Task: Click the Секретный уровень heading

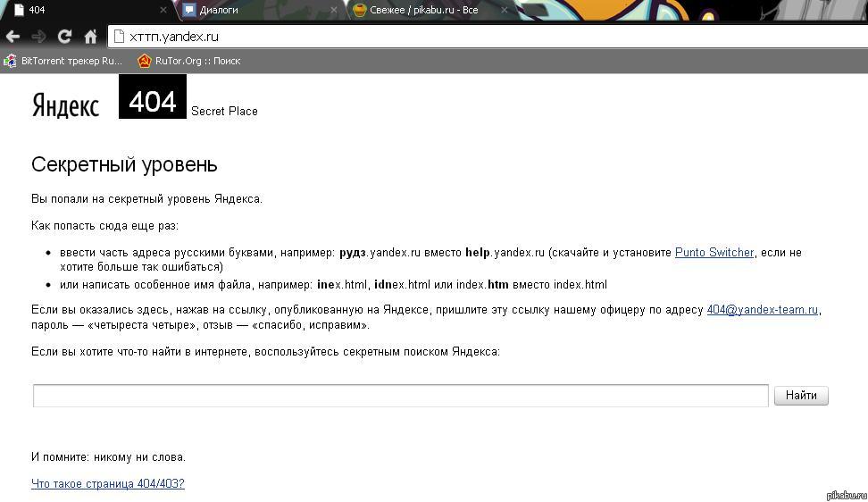Action: (x=124, y=164)
